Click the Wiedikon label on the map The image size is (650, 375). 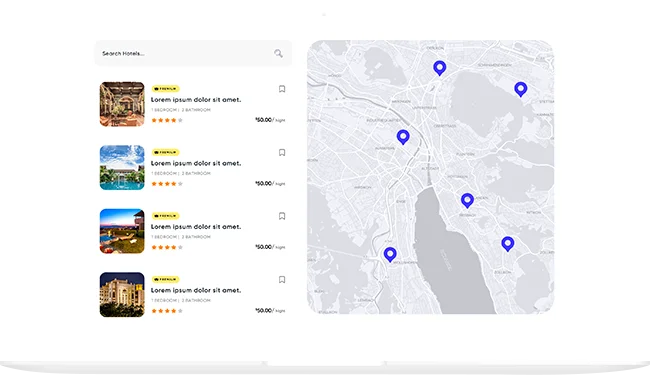[x=362, y=187]
